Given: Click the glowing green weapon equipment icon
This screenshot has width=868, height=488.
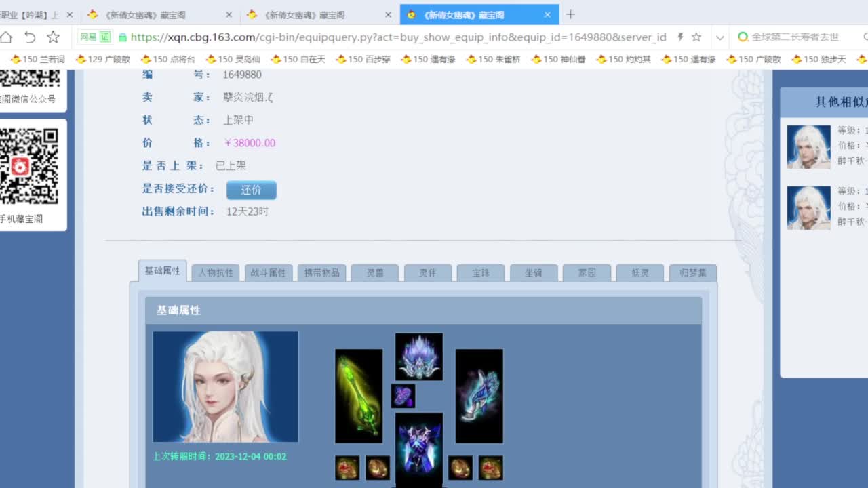Looking at the screenshot, I should click(x=359, y=396).
